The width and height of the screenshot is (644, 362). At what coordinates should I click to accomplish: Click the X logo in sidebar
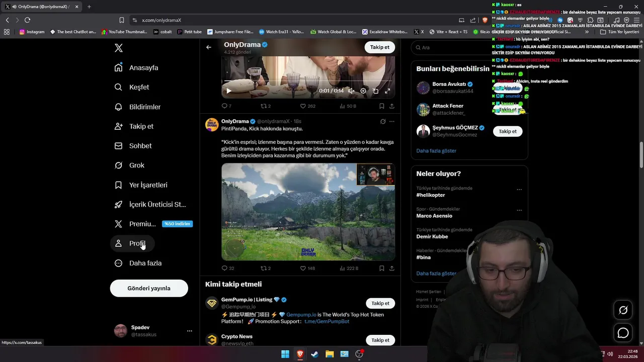[x=118, y=48]
